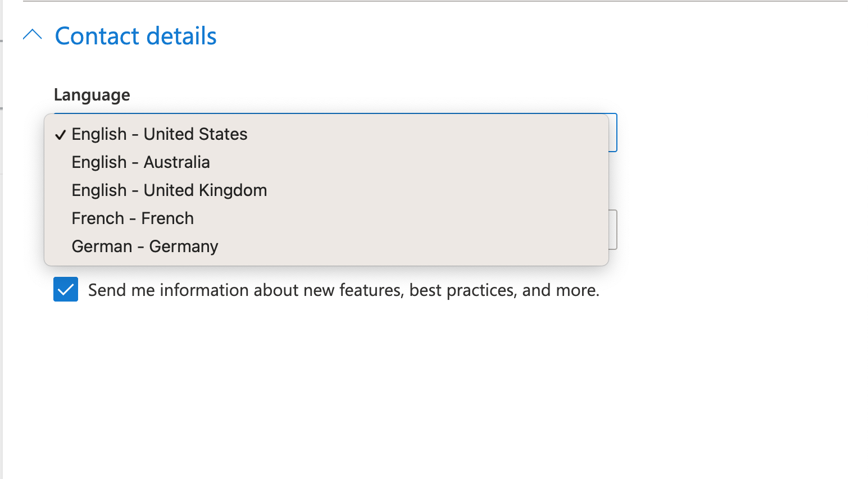The height and width of the screenshot is (479, 868).
Task: Click the Contact details heading
Action: click(135, 36)
